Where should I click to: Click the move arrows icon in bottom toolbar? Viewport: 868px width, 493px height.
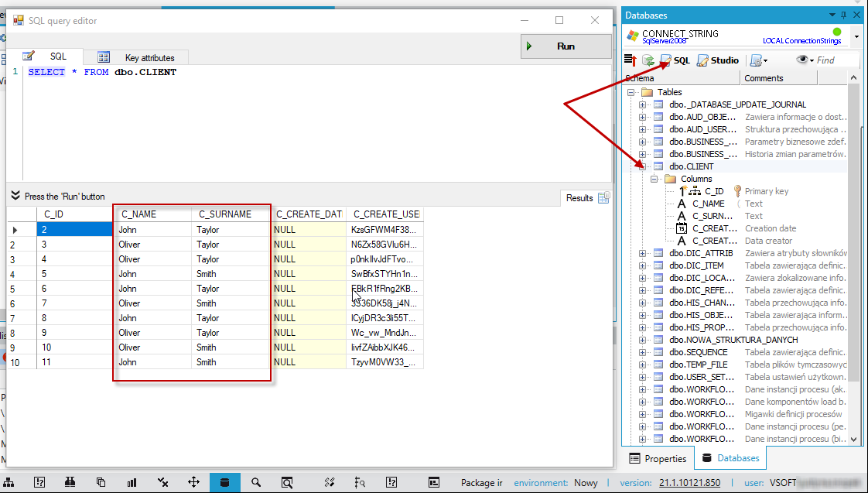click(193, 482)
